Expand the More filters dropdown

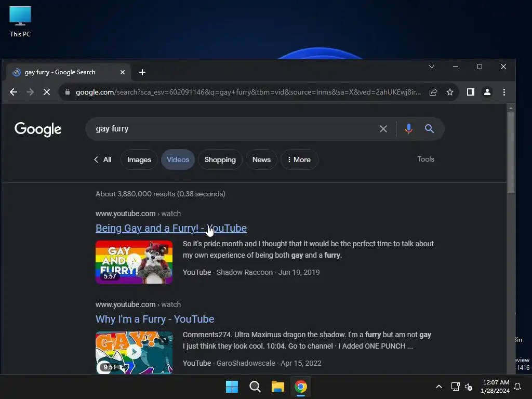[x=299, y=159]
